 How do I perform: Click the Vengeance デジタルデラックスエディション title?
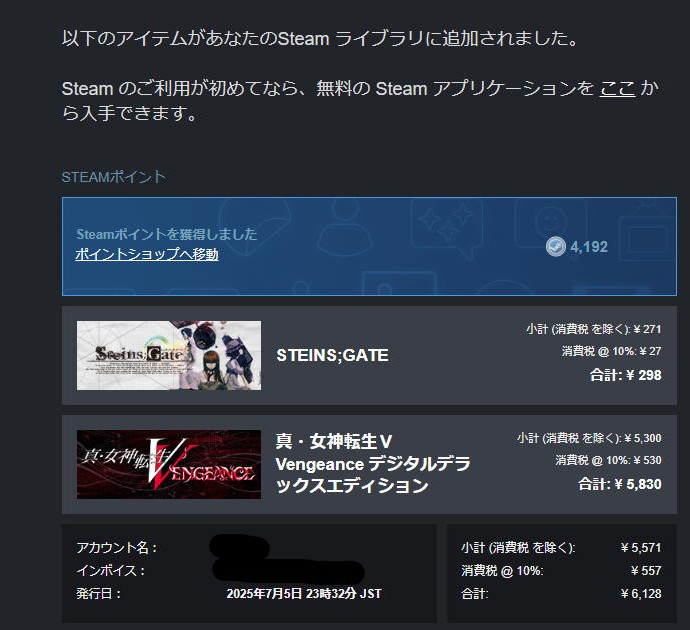(x=373, y=464)
